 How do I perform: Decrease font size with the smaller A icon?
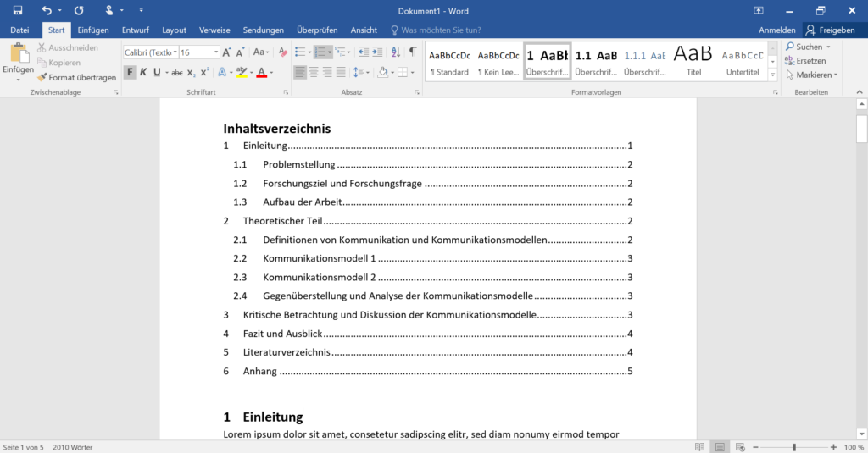click(x=240, y=52)
